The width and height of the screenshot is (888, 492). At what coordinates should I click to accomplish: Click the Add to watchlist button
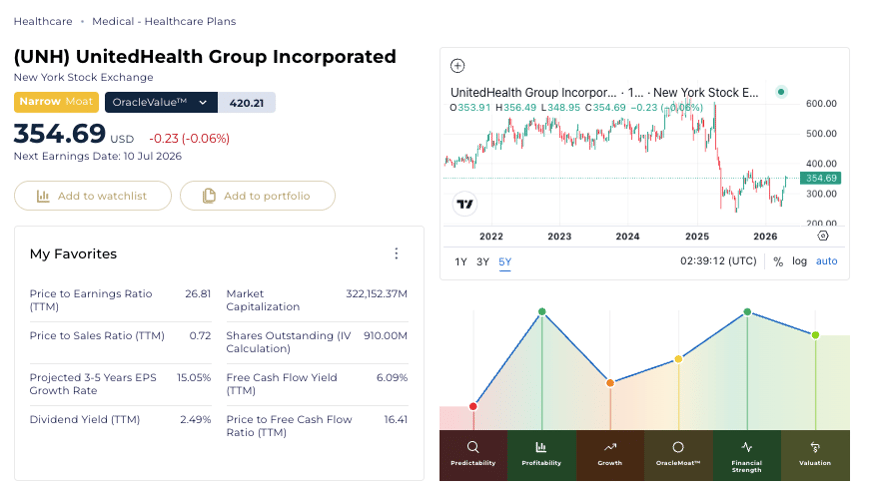click(93, 196)
